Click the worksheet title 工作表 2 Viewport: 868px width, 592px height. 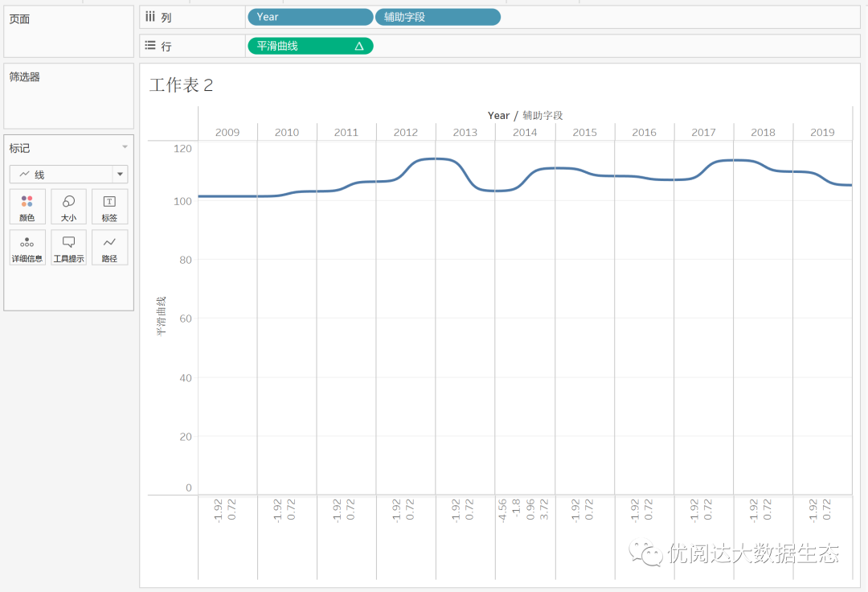click(x=181, y=85)
